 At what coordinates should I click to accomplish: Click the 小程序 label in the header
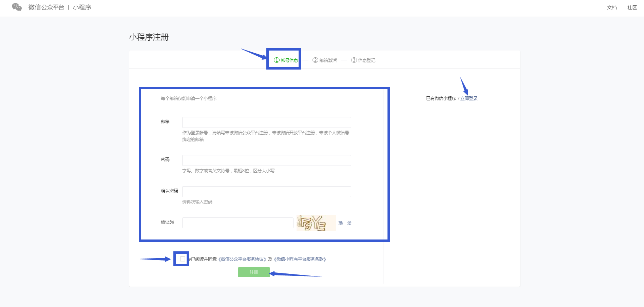82,7
